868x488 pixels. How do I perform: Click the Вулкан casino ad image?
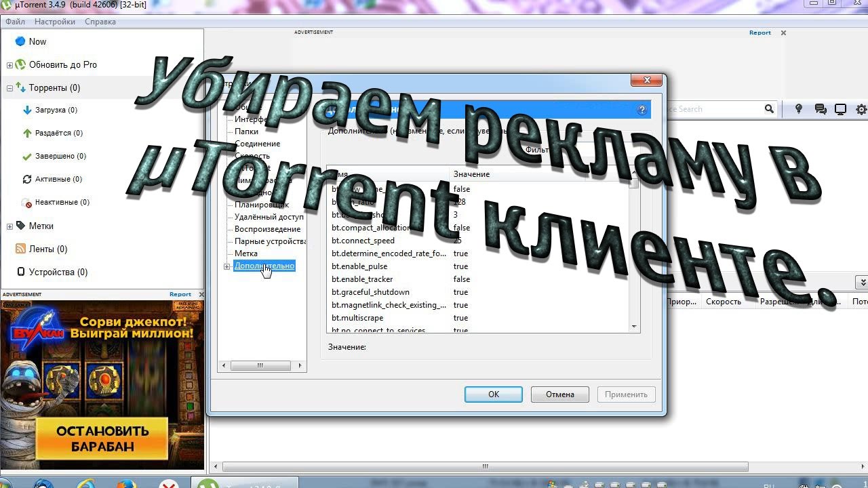coord(102,385)
